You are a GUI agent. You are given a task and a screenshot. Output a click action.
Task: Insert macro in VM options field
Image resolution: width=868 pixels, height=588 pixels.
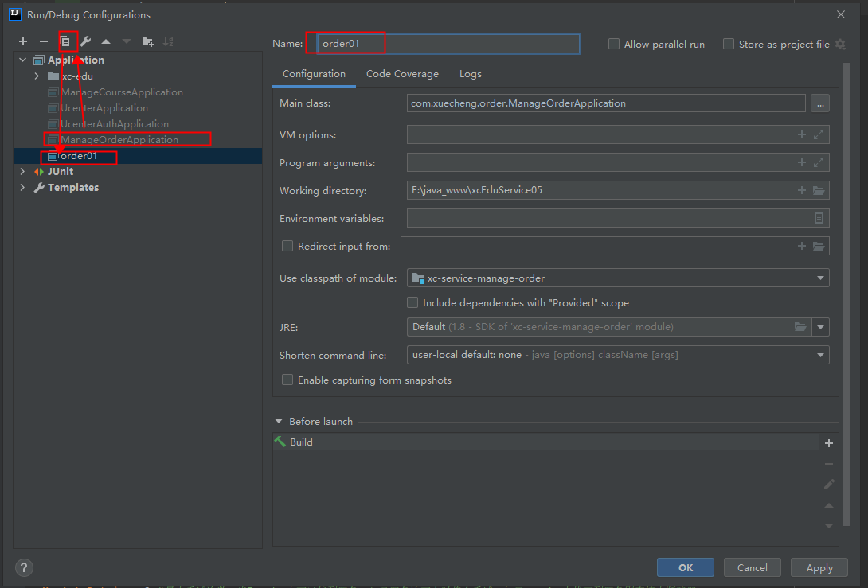(802, 134)
